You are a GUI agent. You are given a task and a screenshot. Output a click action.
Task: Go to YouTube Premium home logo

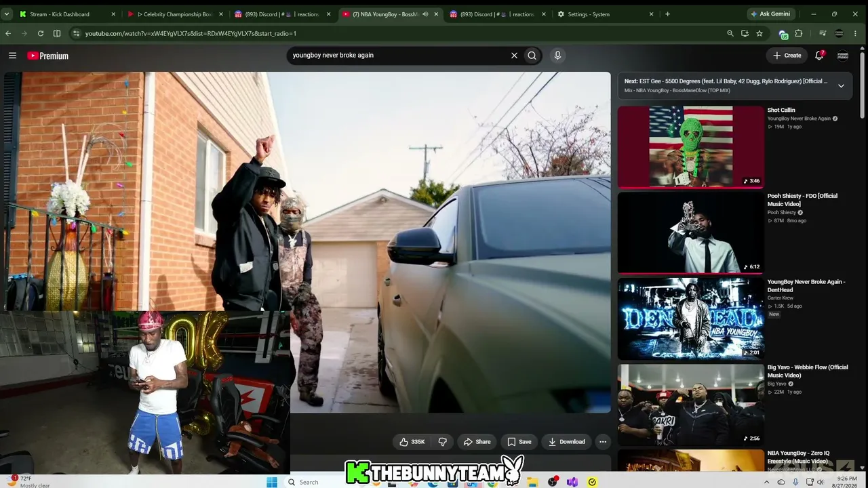click(x=48, y=56)
